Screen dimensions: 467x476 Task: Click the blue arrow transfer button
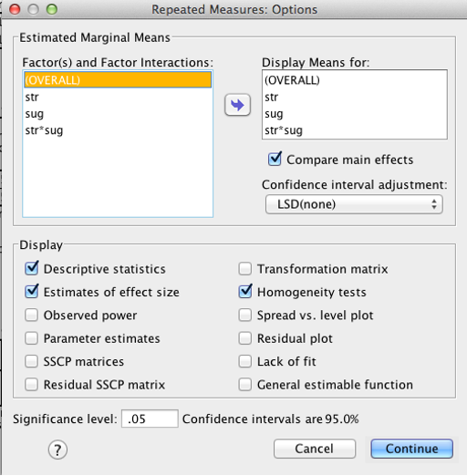tap(237, 105)
